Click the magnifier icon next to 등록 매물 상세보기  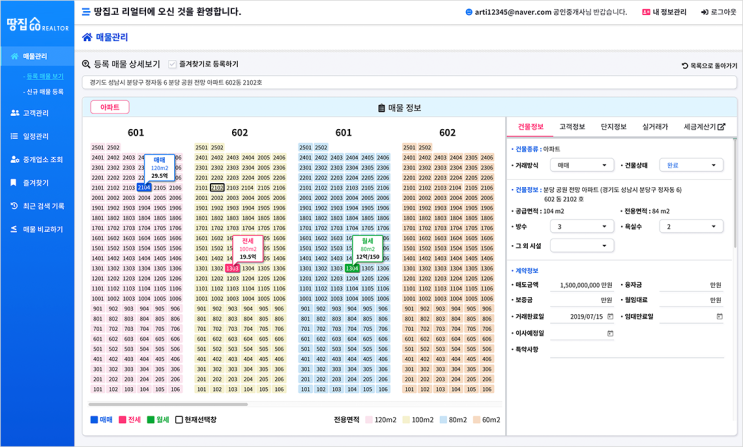coord(86,64)
